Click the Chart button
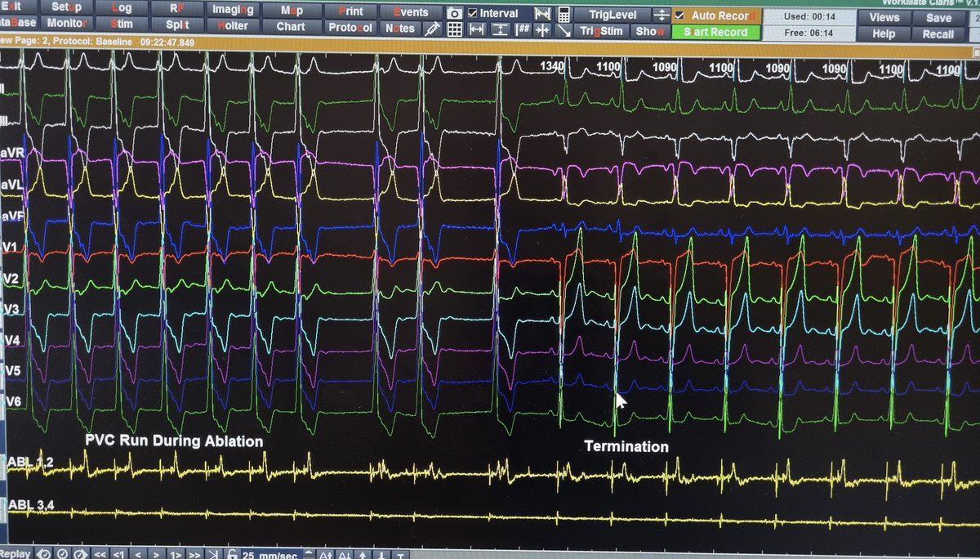 coord(291,26)
